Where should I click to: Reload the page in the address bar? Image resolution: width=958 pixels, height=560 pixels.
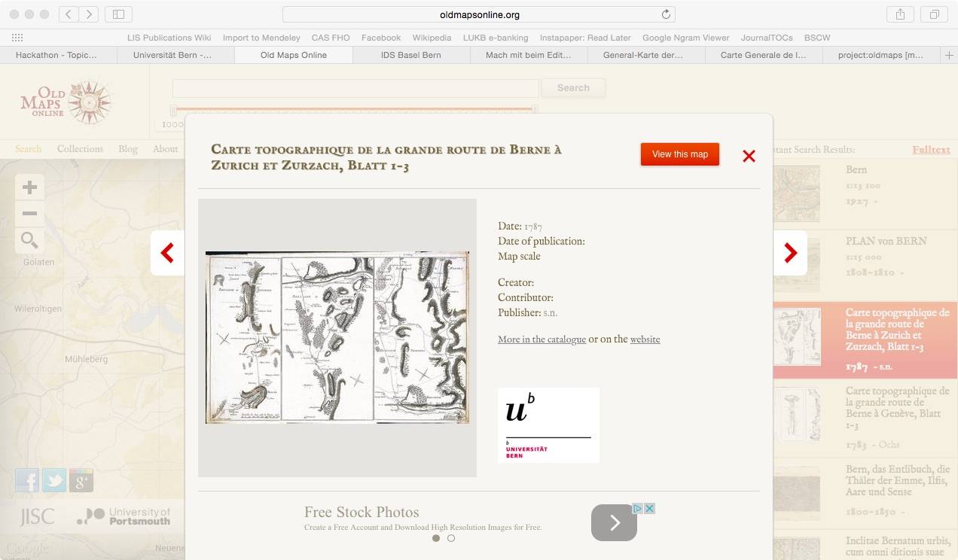coord(666,14)
